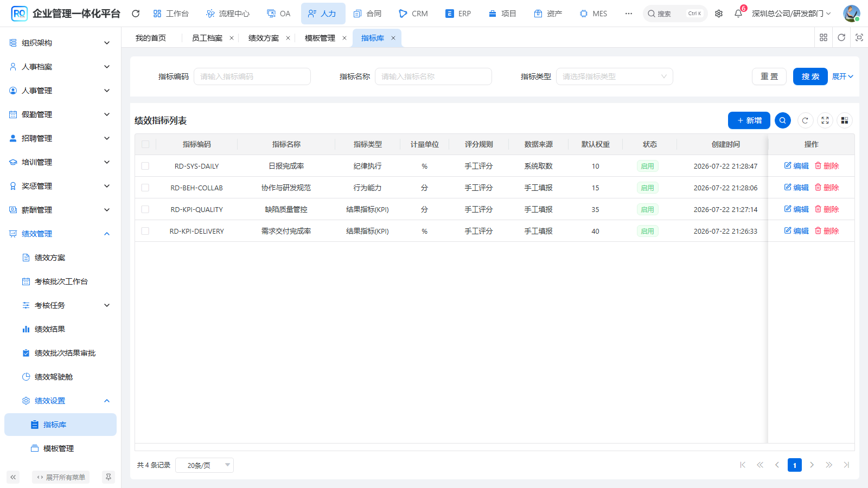
Task: Delete the RD-SYS-DAILY indicator
Action: (827, 166)
